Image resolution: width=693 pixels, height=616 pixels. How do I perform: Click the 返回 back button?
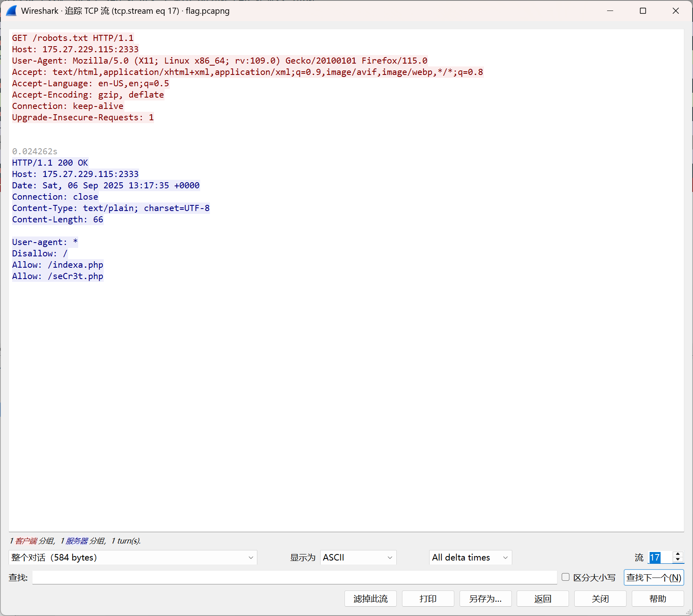(x=543, y=599)
